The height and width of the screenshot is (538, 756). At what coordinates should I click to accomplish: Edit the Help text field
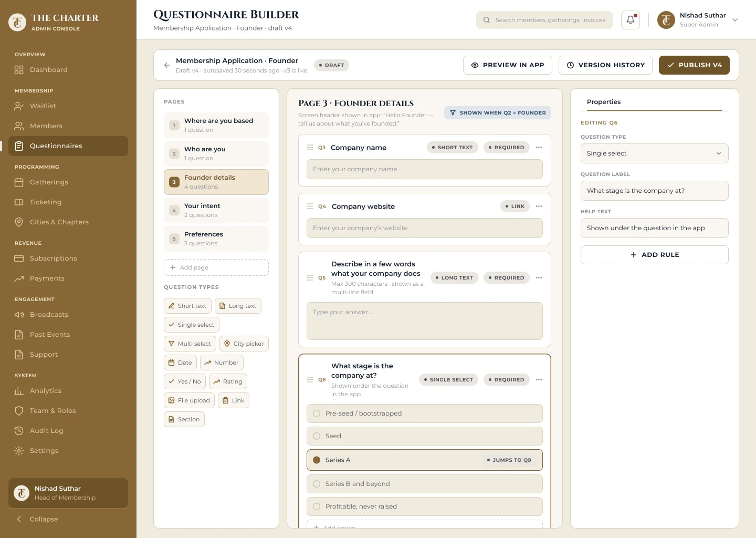click(654, 228)
